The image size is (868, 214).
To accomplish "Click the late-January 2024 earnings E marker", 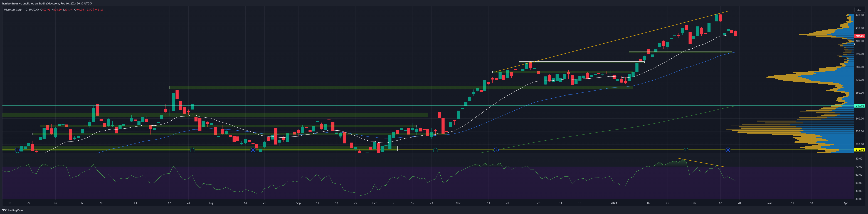I will point(686,150).
